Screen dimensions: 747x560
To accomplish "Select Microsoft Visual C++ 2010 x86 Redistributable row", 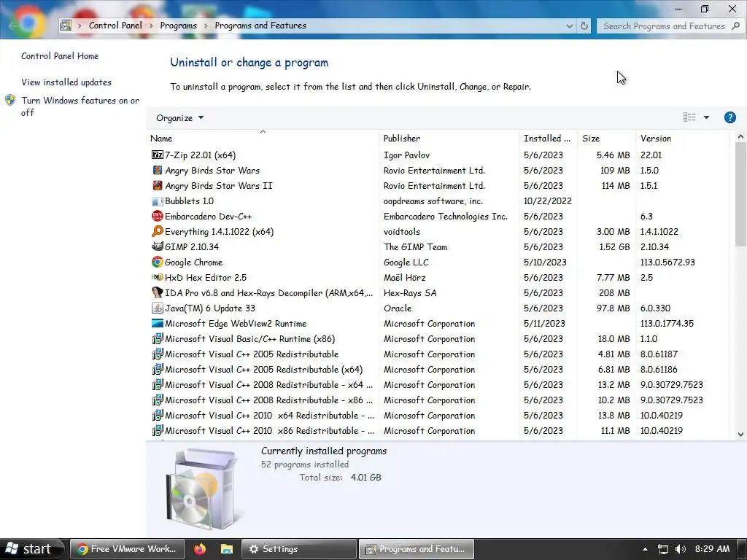I will 438,430.
